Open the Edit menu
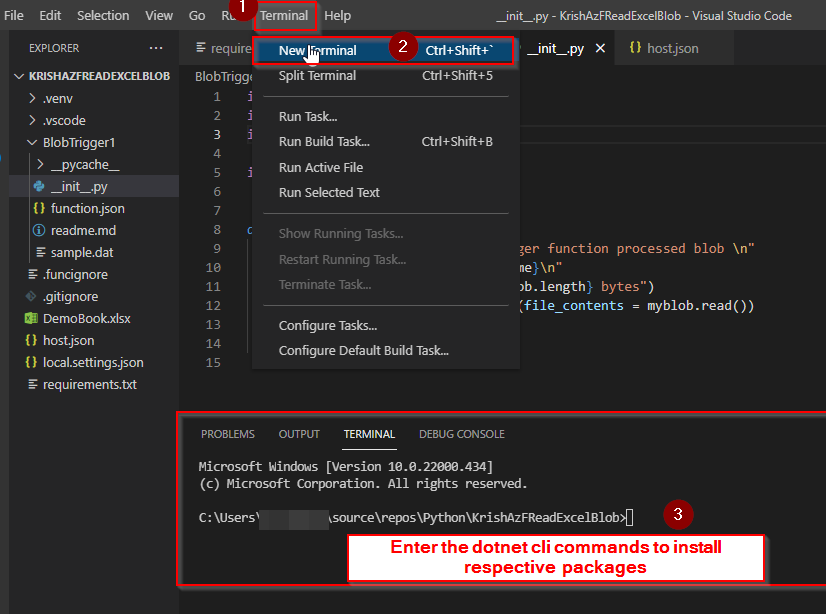This screenshot has width=826, height=614. (x=50, y=15)
